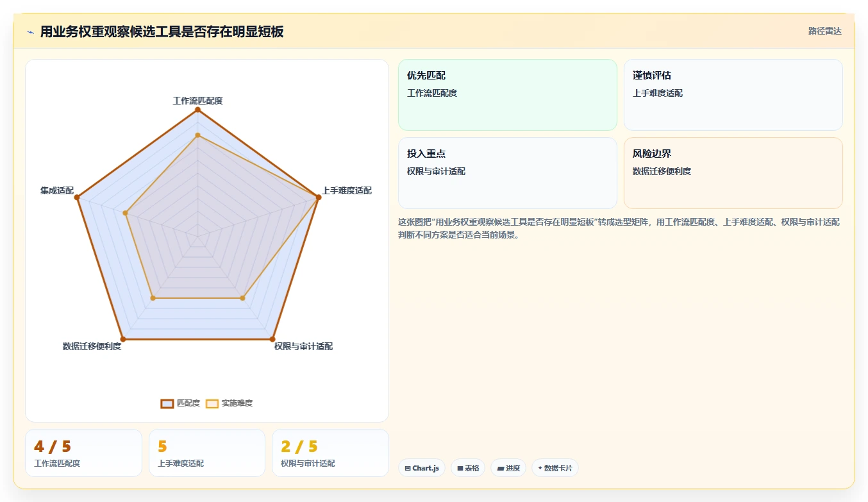The width and height of the screenshot is (868, 502).
Task: Click 实施难度 data point on 工作流匹配度 axis
Action: [197, 135]
